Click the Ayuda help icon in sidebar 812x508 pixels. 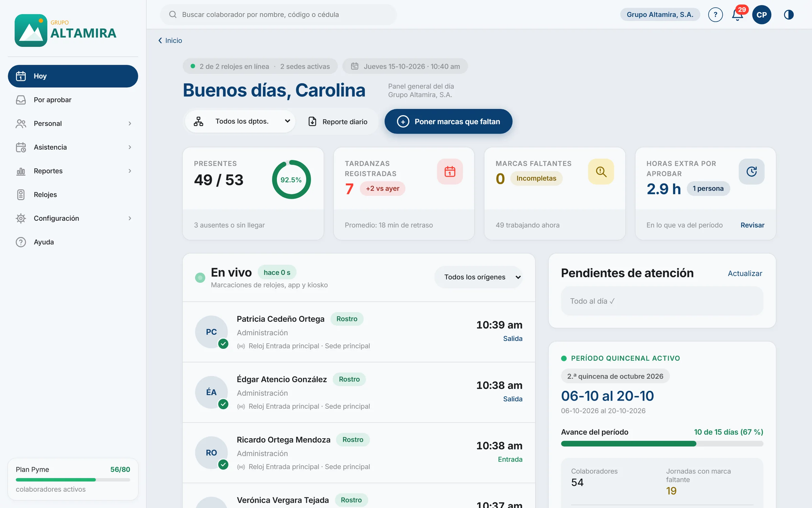tap(21, 242)
